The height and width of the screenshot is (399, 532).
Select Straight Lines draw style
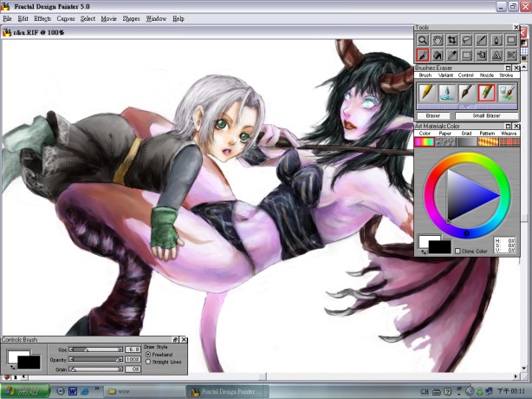click(x=148, y=362)
